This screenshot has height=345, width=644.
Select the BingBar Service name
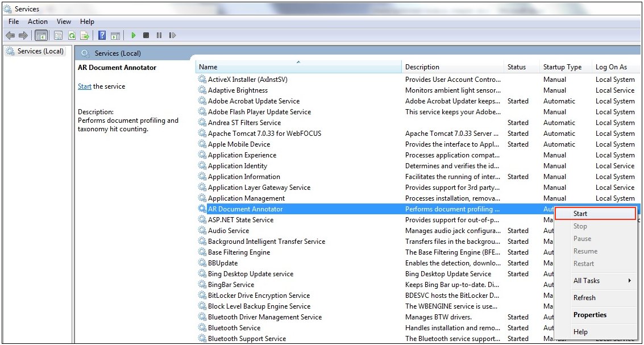tap(231, 285)
